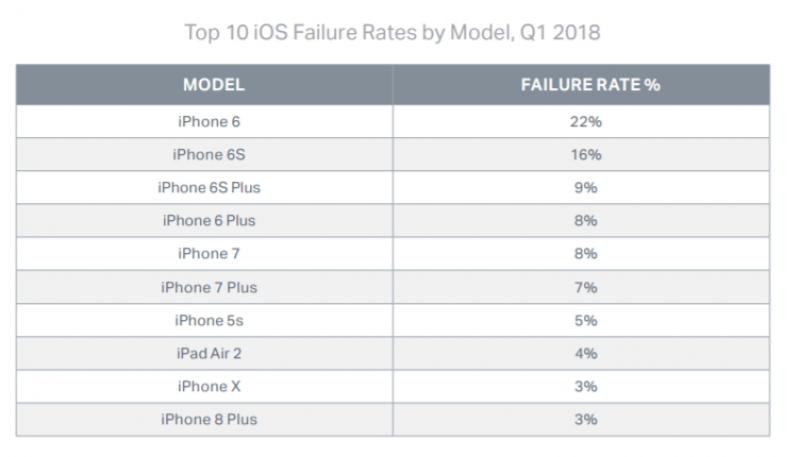
Task: Click the 4% failure rate value
Action: click(x=587, y=354)
